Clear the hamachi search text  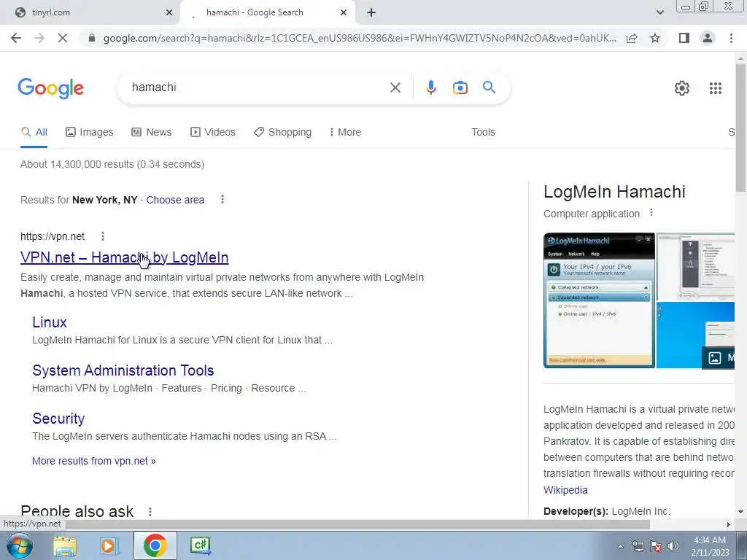click(395, 87)
